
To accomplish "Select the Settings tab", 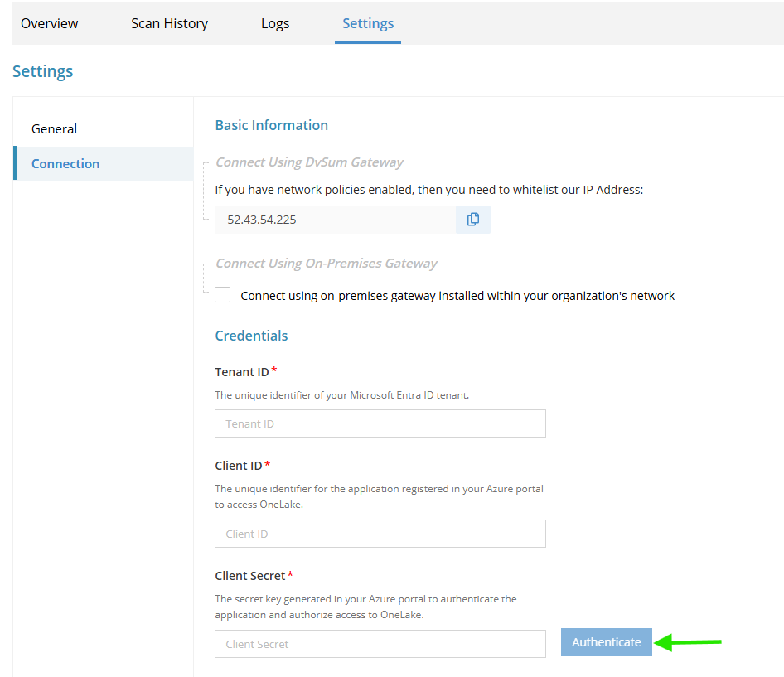I will 368,23.
